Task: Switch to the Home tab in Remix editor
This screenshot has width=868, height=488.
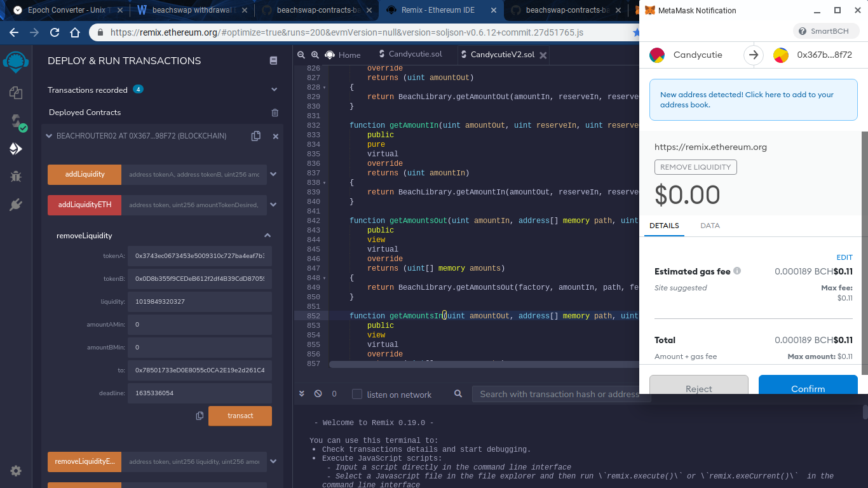Action: pyautogui.click(x=342, y=55)
